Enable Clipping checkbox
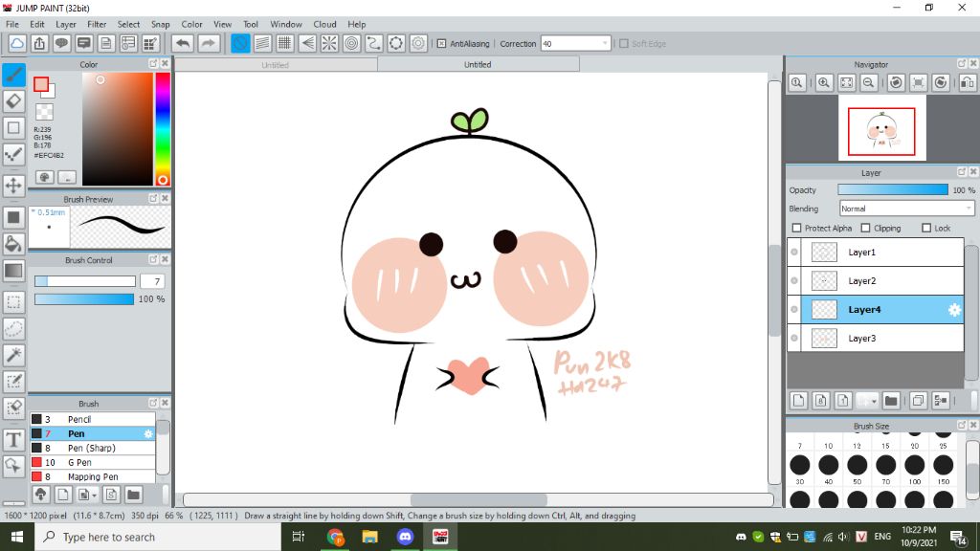This screenshot has height=551, width=980. [x=865, y=228]
